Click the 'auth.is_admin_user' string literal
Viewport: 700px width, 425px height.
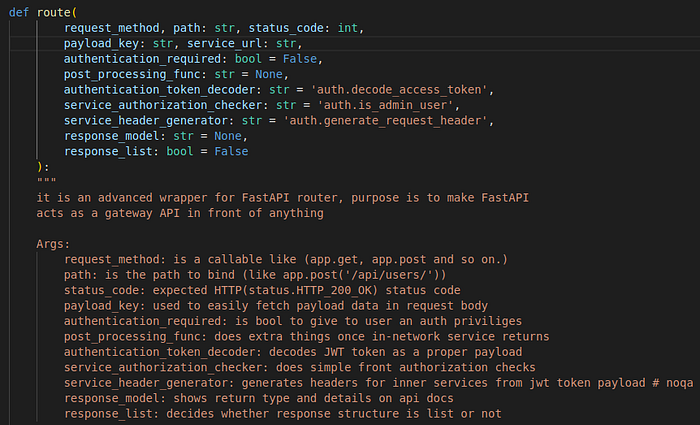click(x=386, y=105)
